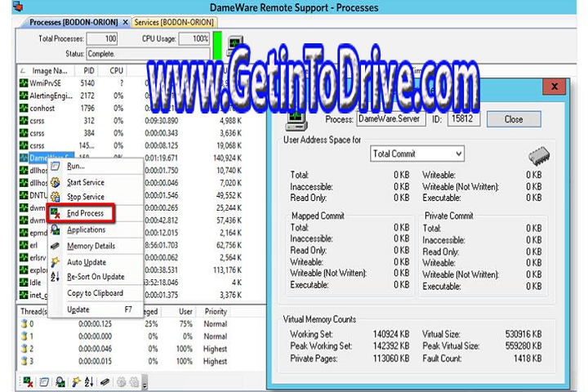
Task: Choose Applications from the context menu
Action: (x=96, y=229)
